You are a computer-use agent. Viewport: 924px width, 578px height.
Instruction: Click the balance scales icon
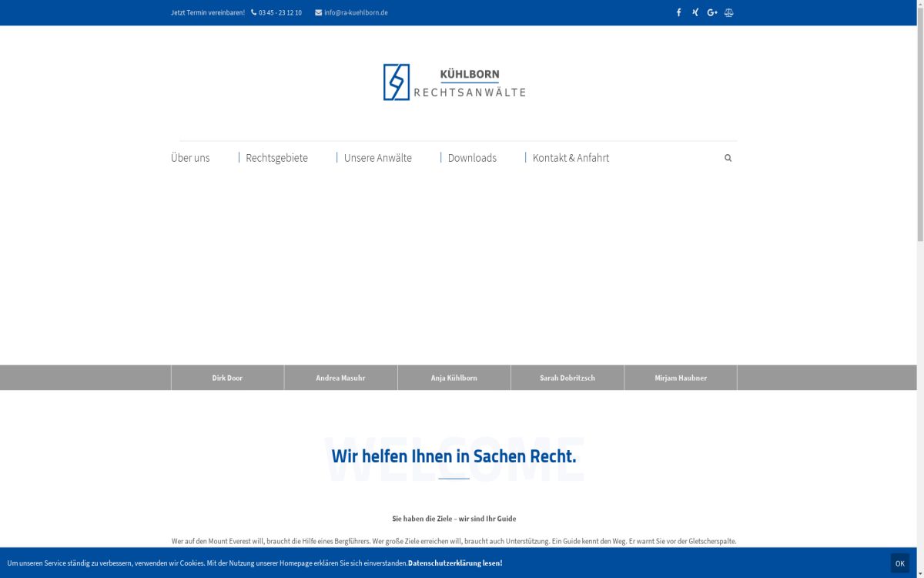point(729,12)
